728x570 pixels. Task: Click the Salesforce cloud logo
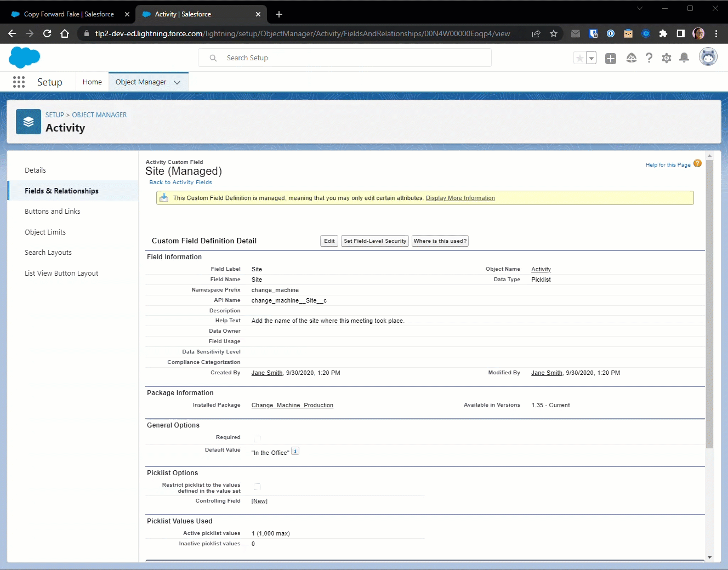click(25, 58)
